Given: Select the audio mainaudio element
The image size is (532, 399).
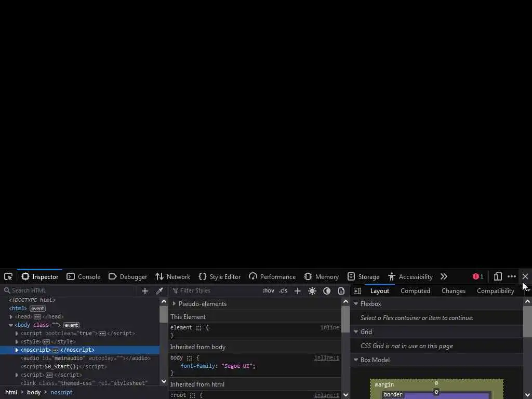Looking at the screenshot, I should pyautogui.click(x=86, y=358).
